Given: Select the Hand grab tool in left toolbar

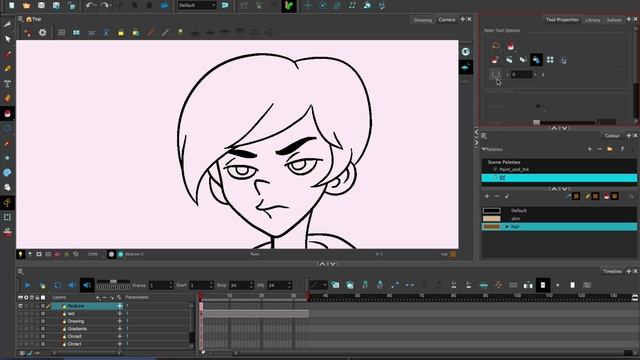Looking at the screenshot, I should (x=7, y=187).
